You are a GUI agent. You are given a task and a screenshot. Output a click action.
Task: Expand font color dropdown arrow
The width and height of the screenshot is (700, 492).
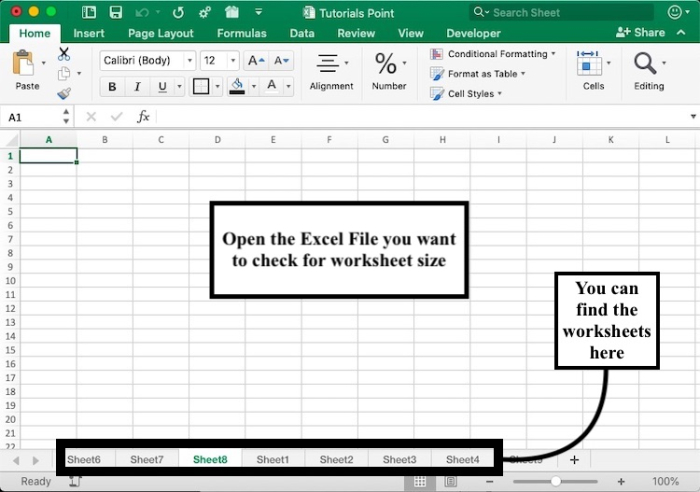click(x=288, y=86)
